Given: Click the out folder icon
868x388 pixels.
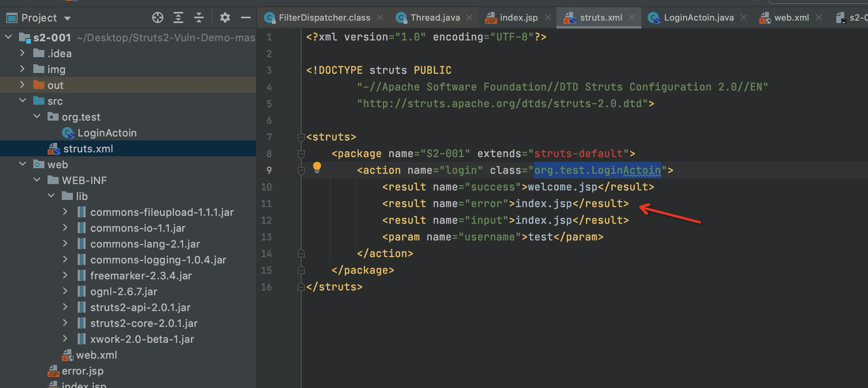Looking at the screenshot, I should point(39,85).
